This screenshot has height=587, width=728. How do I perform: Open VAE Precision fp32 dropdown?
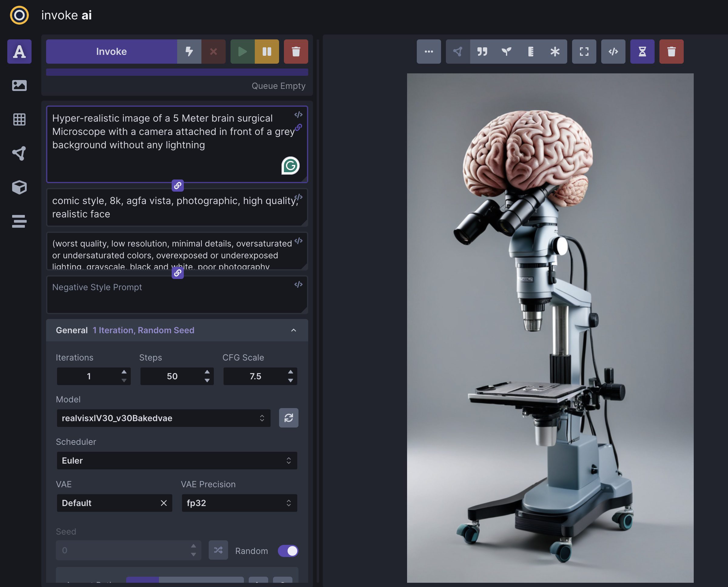[239, 503]
